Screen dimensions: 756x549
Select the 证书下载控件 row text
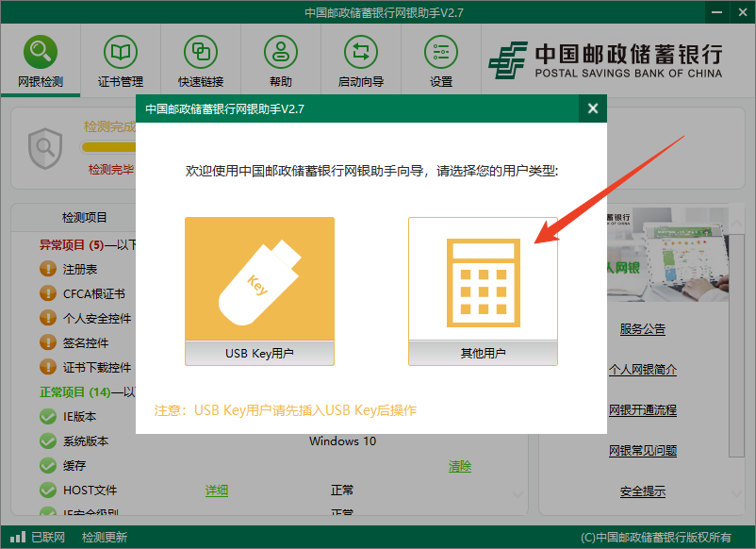[97, 368]
